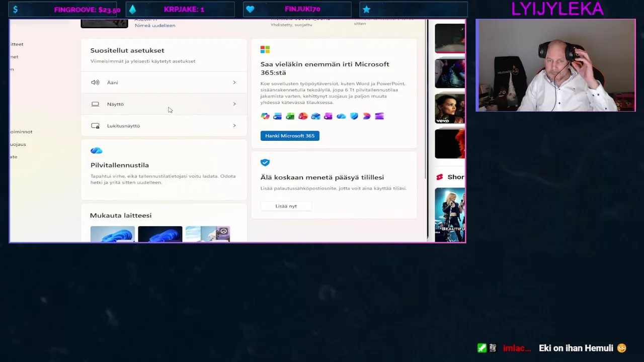The width and height of the screenshot is (644, 362).
Task: Click the chat message Eki on ihan Hemuli
Action: click(576, 348)
